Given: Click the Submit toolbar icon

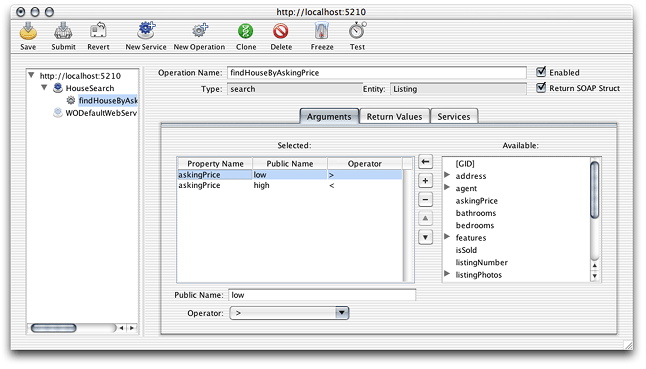Looking at the screenshot, I should [x=63, y=31].
